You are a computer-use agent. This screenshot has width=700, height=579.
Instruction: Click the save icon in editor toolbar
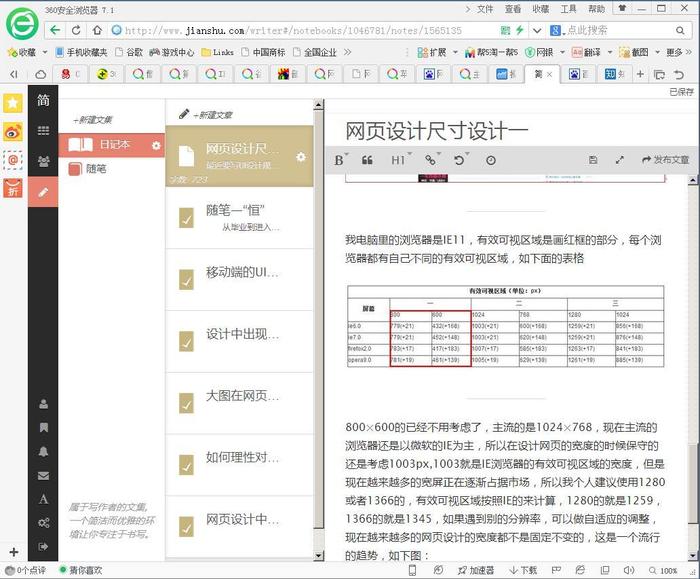coord(593,160)
